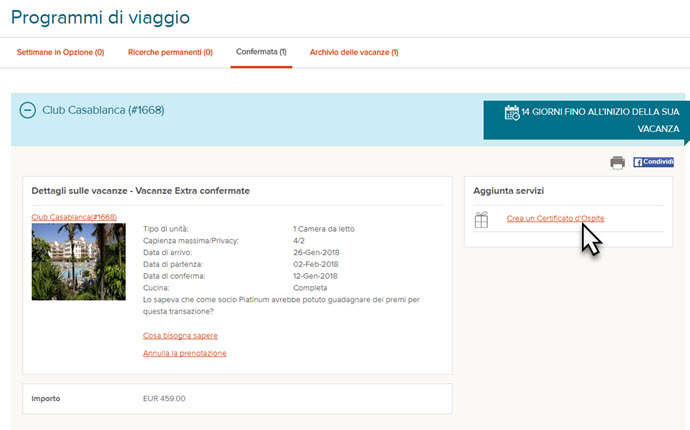This screenshot has height=430, width=690.
Task: Select the Confermata (1) tab
Action: tap(261, 52)
